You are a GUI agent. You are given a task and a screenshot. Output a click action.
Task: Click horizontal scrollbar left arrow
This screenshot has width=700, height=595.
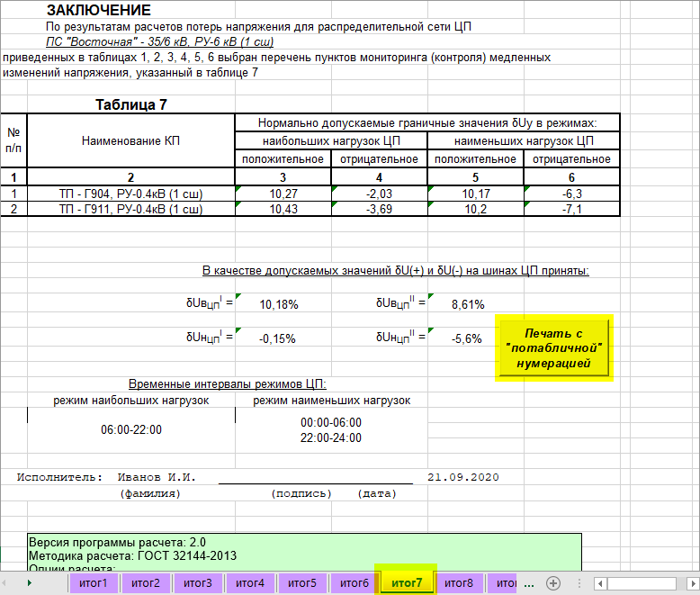(x=600, y=583)
